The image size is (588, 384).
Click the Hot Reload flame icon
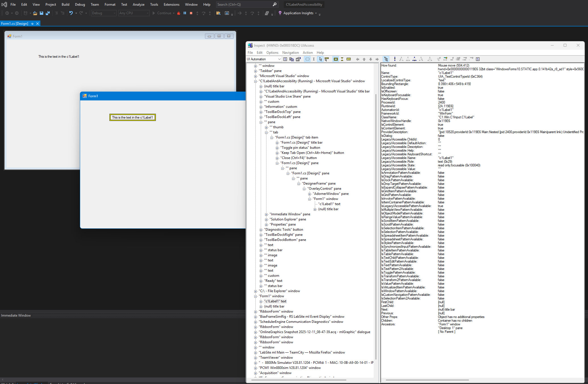point(179,13)
